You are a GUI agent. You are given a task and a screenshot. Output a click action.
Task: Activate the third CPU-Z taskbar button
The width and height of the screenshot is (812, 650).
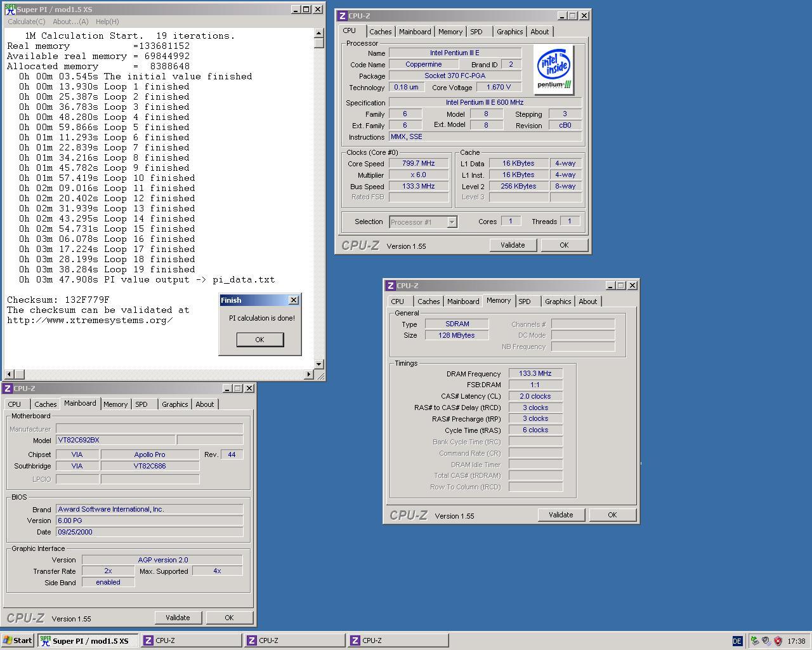[398, 641]
